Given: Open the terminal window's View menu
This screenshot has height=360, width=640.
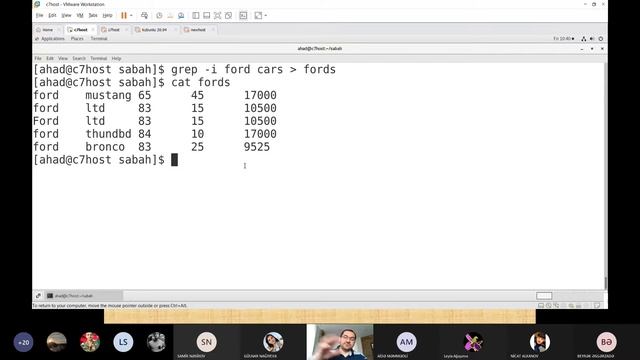Looking at the screenshot, I should coord(63,58).
